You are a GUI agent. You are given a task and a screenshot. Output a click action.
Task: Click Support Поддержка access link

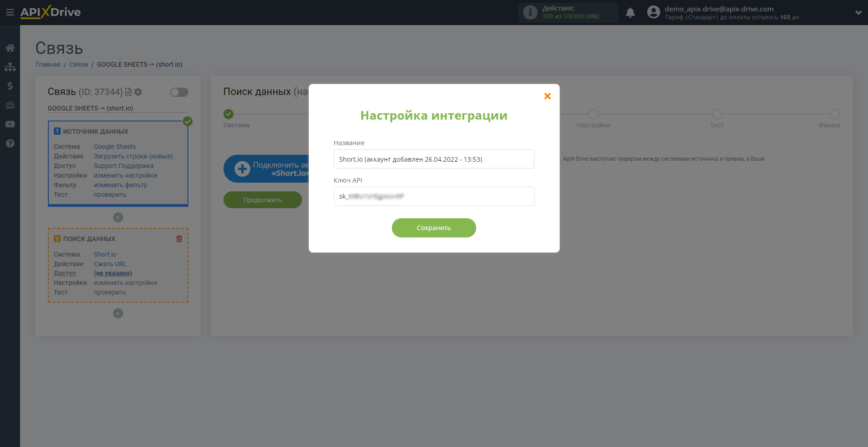[124, 166]
